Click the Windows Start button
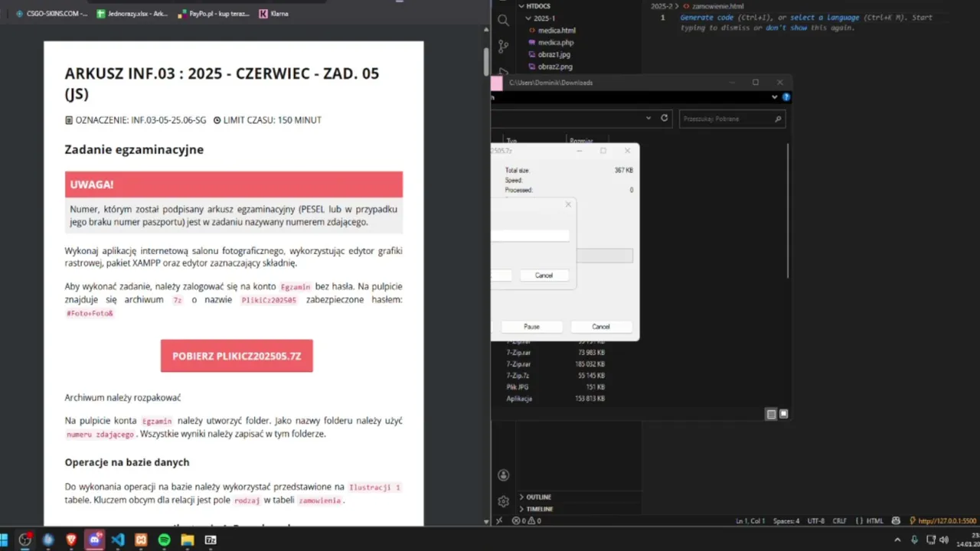This screenshot has width=980, height=551. pos(2,540)
